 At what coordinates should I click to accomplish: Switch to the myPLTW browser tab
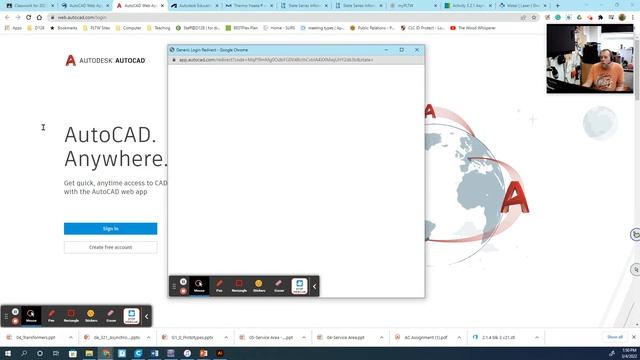[413, 6]
